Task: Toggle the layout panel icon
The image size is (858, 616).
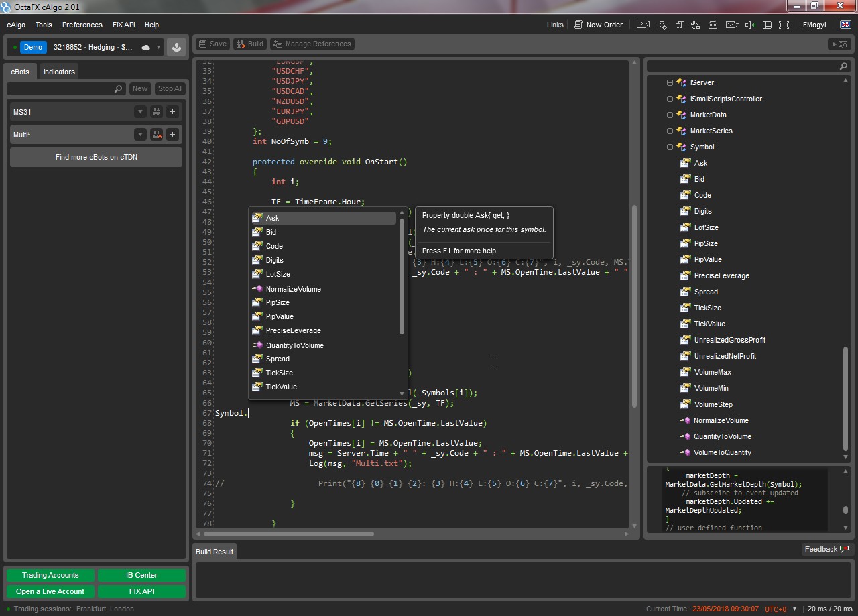Action: coord(767,25)
